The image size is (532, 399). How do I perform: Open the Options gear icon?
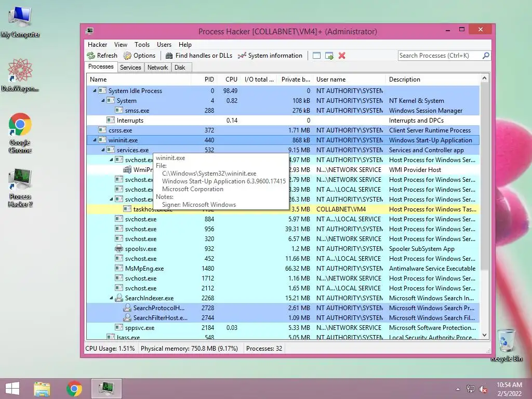tap(127, 56)
